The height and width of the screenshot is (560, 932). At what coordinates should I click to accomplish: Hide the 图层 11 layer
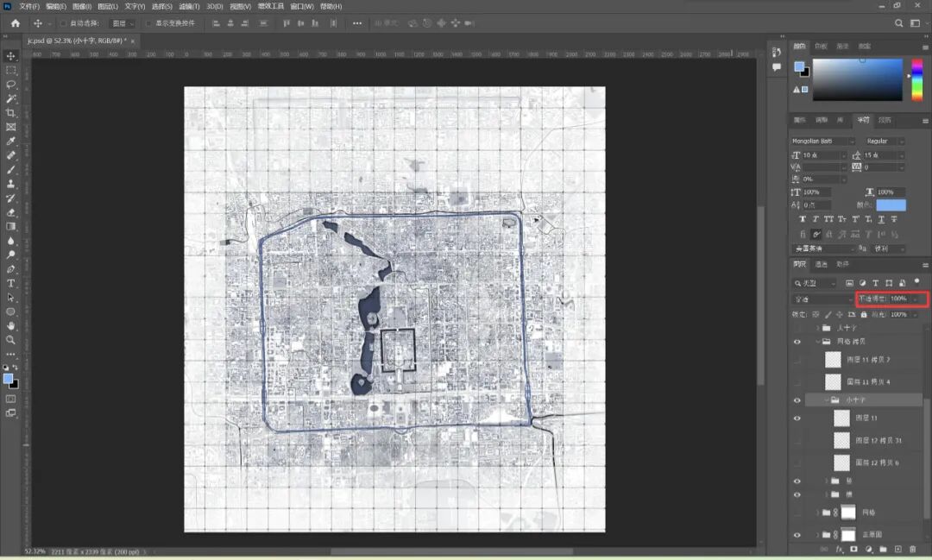tap(797, 418)
